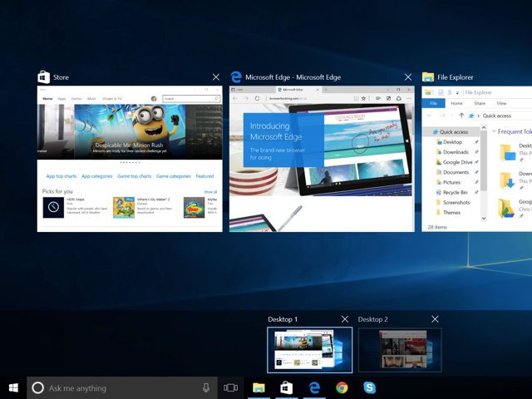The height and width of the screenshot is (399, 532).
Task: Close the Desktop 1 virtual desktop
Action: click(345, 319)
